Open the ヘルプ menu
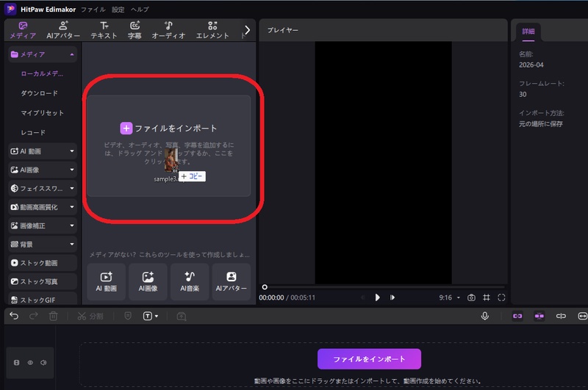This screenshot has width=588, height=390. tap(140, 10)
